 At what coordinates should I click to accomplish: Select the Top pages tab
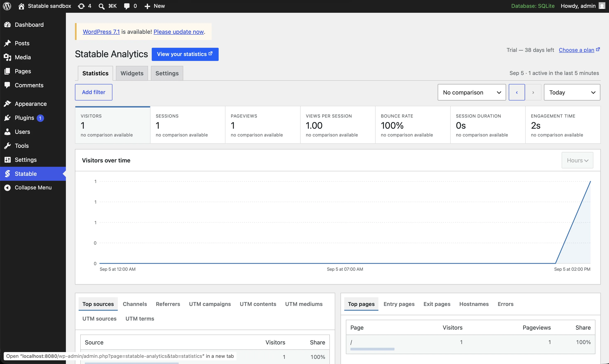pyautogui.click(x=361, y=304)
